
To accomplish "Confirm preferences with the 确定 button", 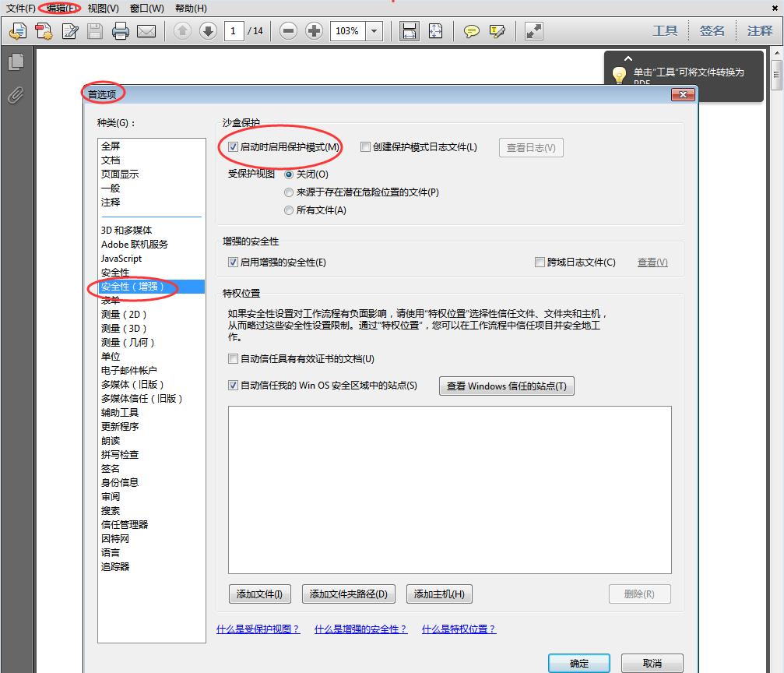I will (578, 661).
